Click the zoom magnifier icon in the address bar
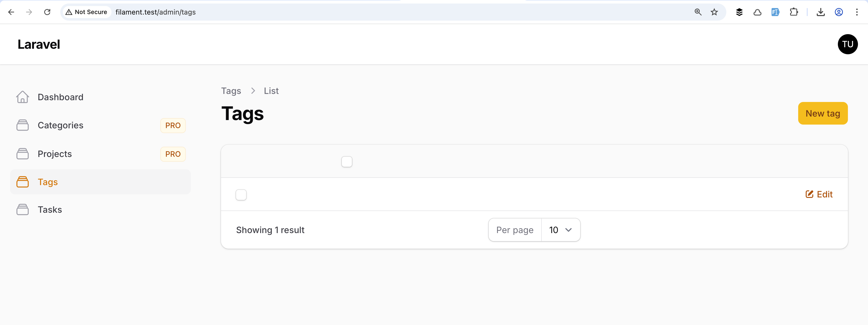 [x=698, y=12]
